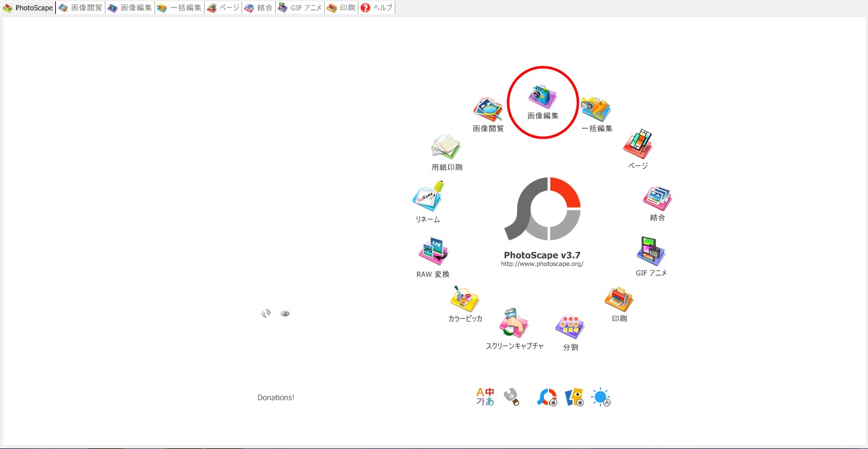868x449 pixels.
Task: Switch to the 一括編集 tab at top
Action: pyautogui.click(x=180, y=8)
